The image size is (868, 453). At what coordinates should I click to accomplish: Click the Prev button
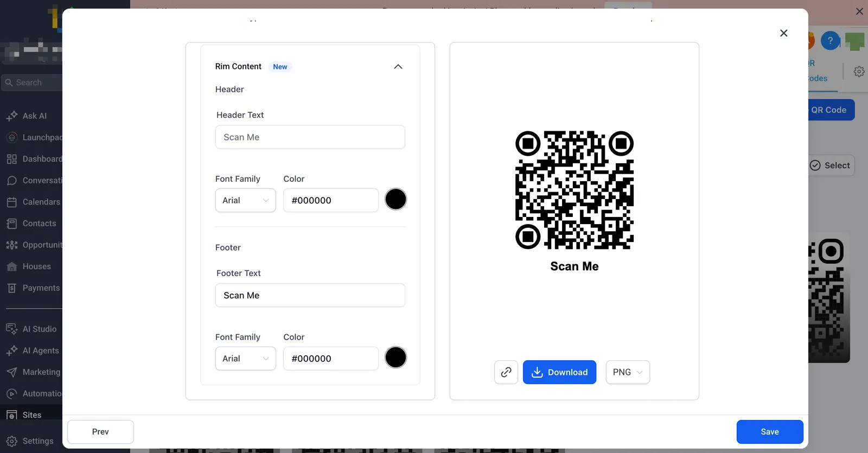pos(100,432)
